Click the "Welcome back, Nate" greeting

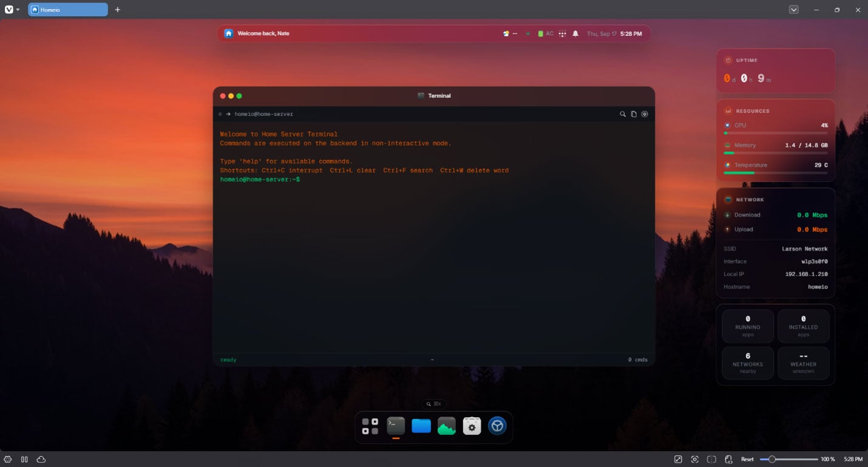(263, 33)
